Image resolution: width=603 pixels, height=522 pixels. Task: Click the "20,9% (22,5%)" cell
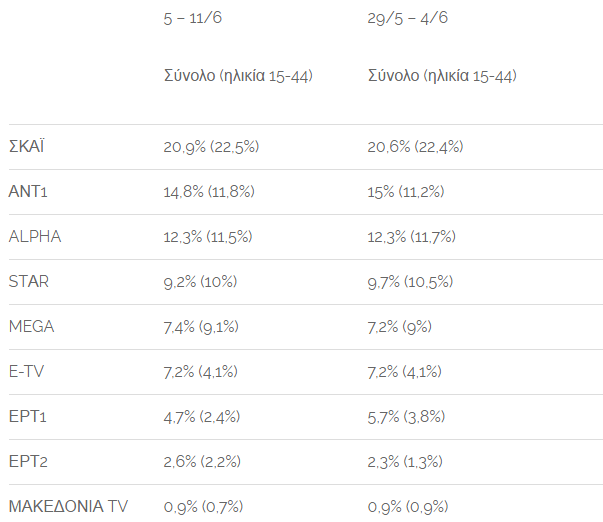211,147
